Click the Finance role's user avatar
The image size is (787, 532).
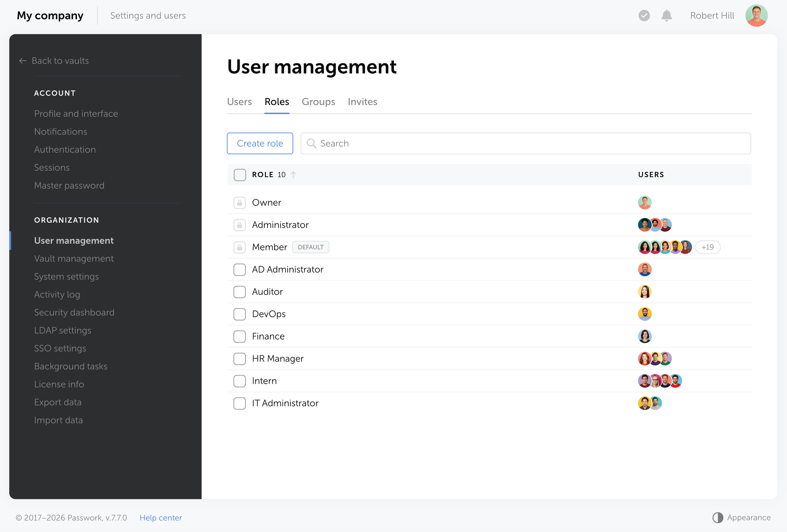(645, 336)
